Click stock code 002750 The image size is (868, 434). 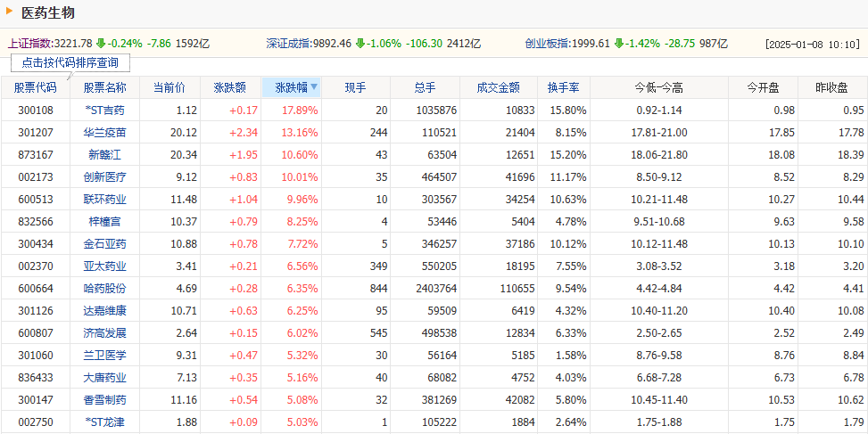click(x=36, y=422)
